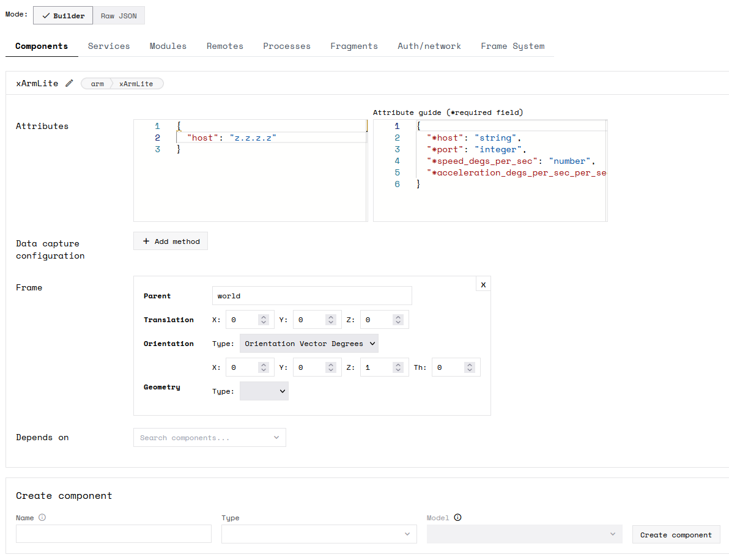Click the Orientation X stepper arrows
Image resolution: width=729 pixels, height=560 pixels.
(264, 367)
